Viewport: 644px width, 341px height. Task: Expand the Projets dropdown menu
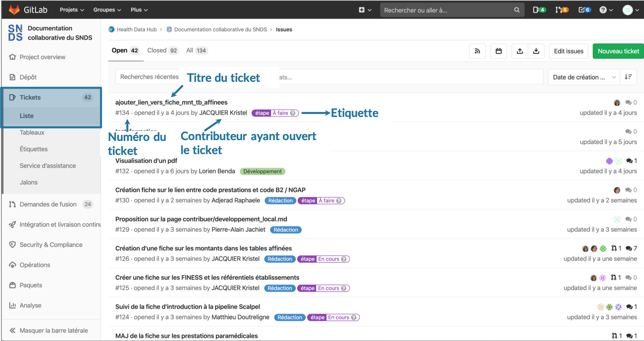(x=72, y=10)
